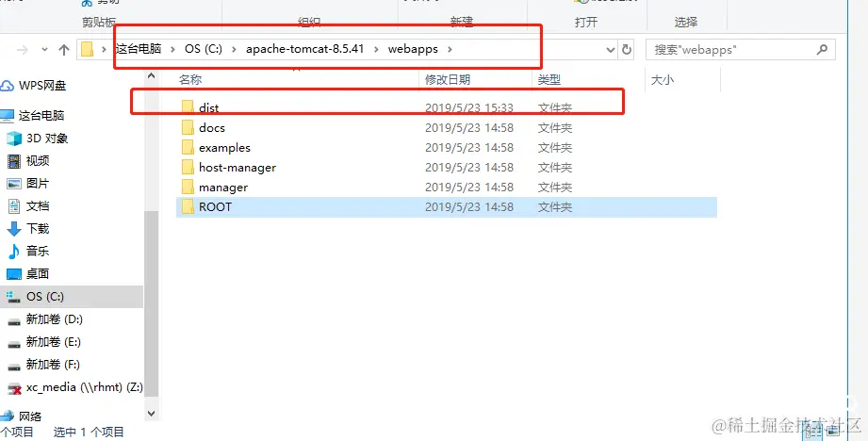
Task: Click the WPS网盘 cloud icon
Action: [8, 86]
